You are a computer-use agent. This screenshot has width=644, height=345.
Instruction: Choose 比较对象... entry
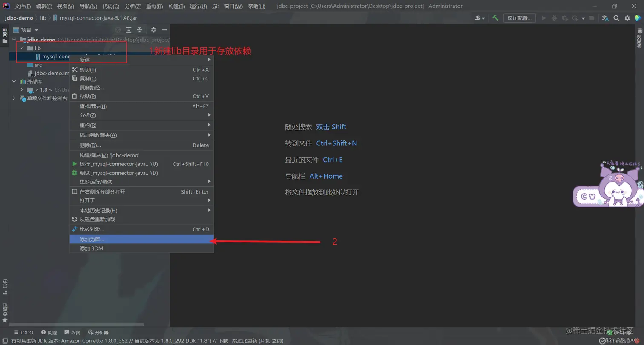point(141,229)
